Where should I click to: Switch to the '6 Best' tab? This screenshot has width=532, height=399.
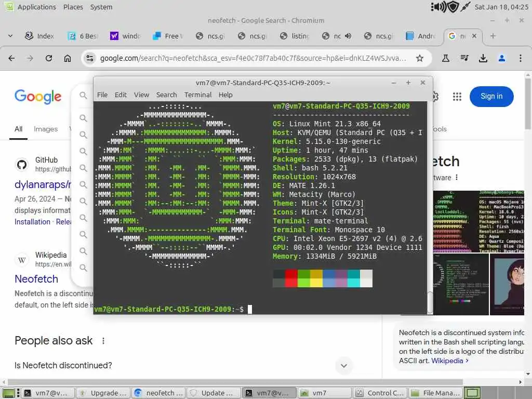coord(83,36)
